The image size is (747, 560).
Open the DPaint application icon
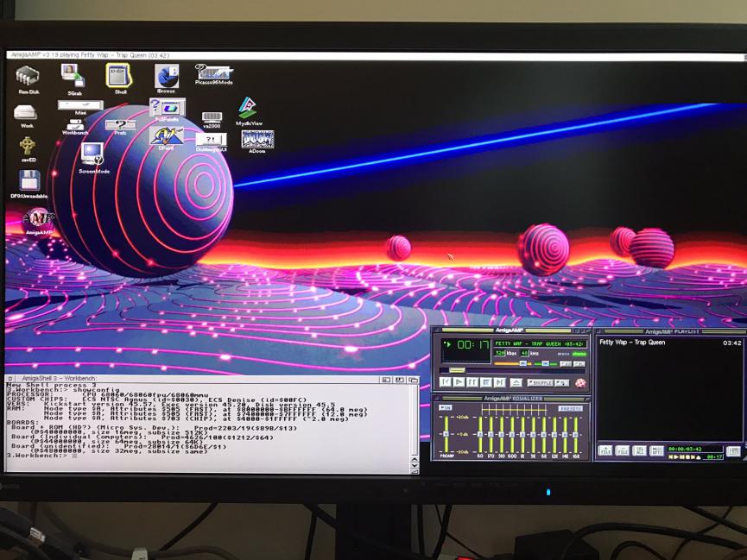click(x=166, y=135)
